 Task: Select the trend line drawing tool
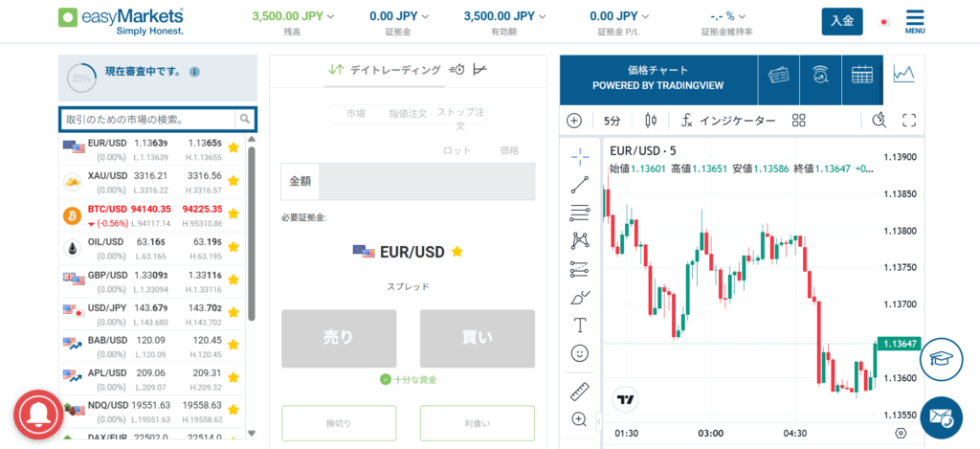tap(579, 186)
